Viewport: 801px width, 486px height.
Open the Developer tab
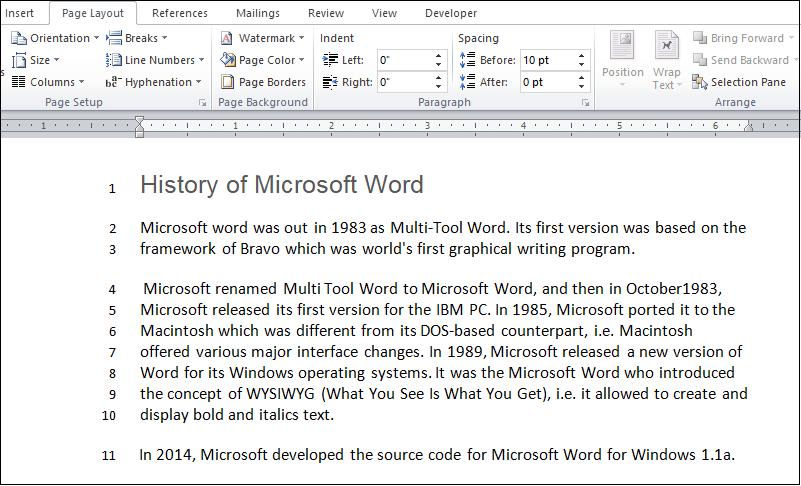coord(451,13)
